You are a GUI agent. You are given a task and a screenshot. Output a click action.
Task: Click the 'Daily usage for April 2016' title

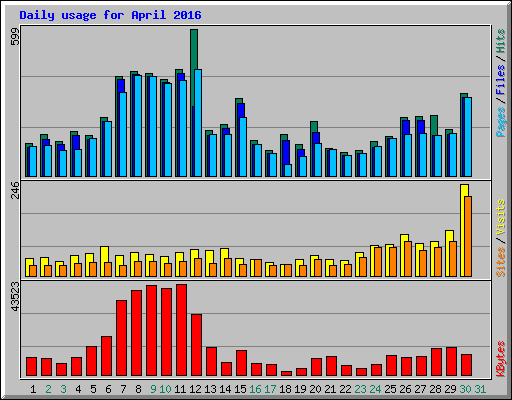click(x=110, y=15)
